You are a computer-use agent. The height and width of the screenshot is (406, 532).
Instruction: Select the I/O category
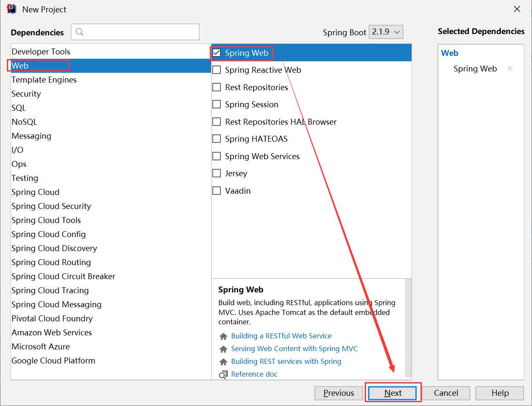[111, 150]
